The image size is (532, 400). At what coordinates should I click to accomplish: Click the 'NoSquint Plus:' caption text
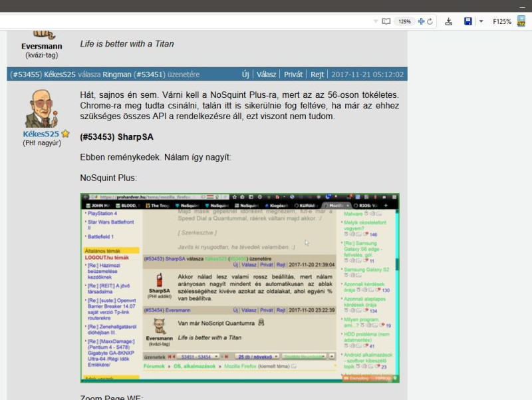point(108,178)
